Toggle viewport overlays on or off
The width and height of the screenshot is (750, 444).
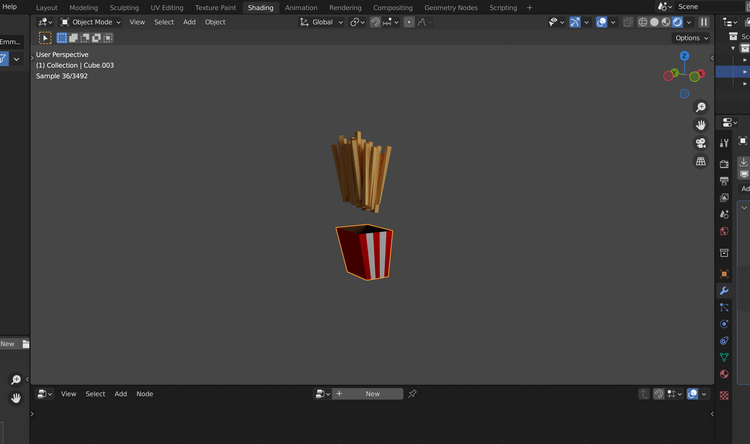(x=602, y=22)
